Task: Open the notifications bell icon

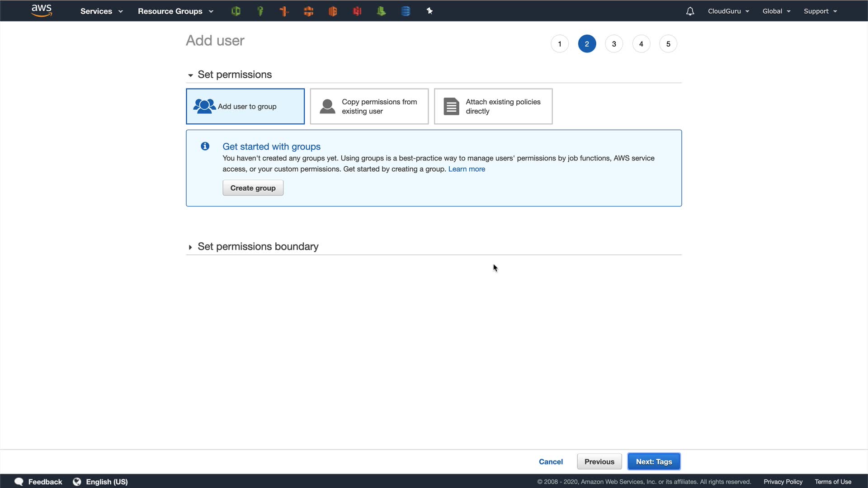Action: tap(690, 11)
